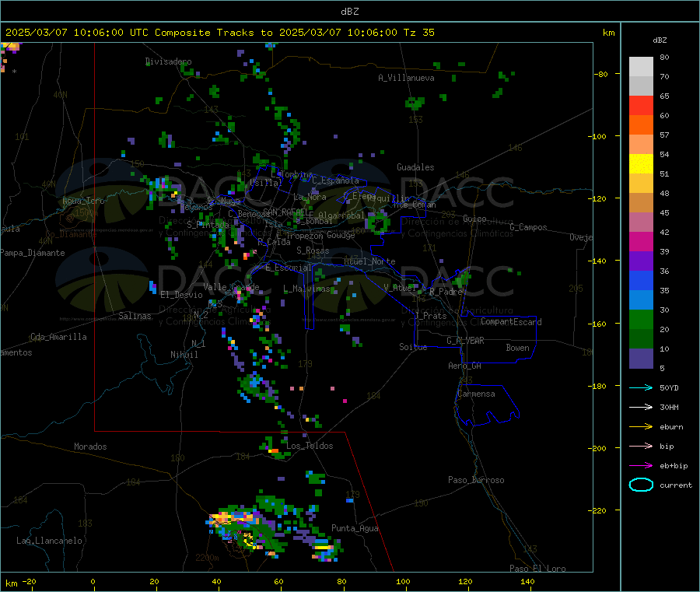The width and height of the screenshot is (700, 592).
Task: Click the orange storm cell near Los_Toldos
Action: [x=273, y=451]
